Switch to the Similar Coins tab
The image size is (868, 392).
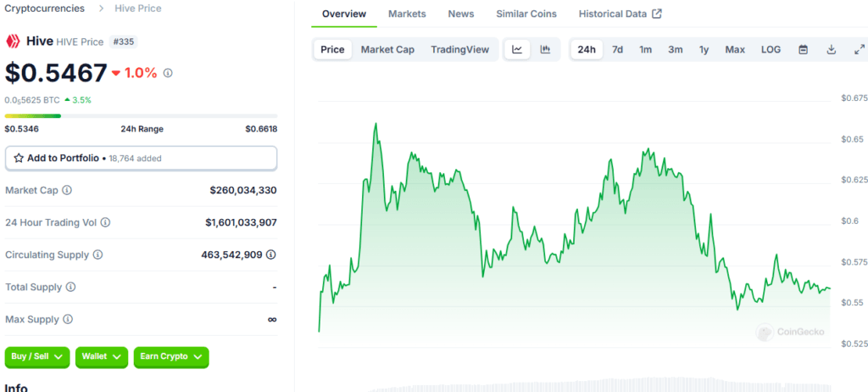(526, 14)
